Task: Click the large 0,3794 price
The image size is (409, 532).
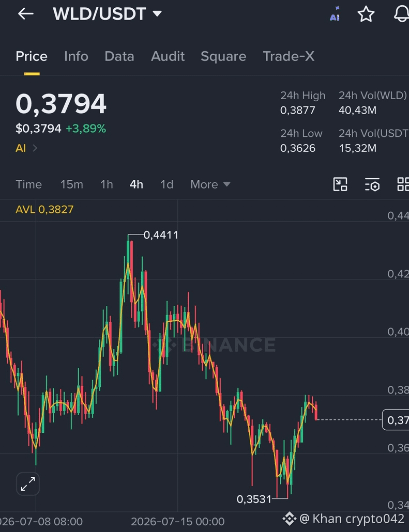Action: [61, 104]
